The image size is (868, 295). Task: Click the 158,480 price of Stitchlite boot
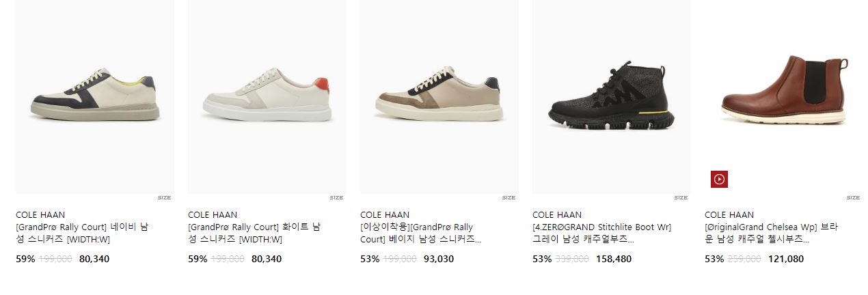click(x=614, y=259)
